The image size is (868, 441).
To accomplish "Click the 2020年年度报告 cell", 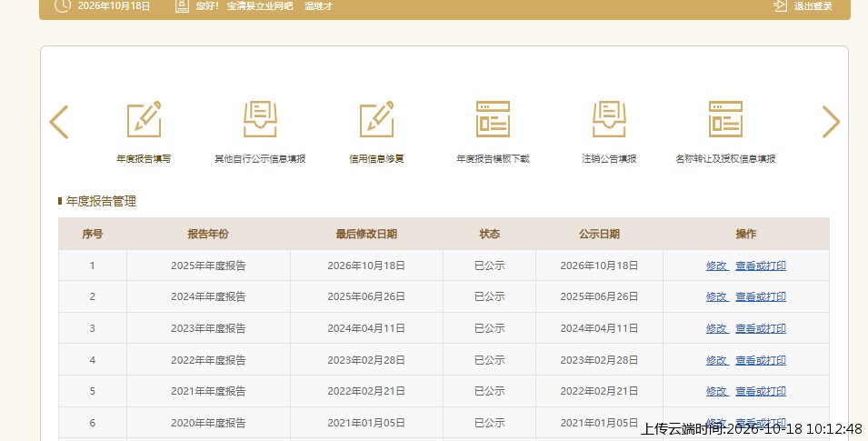I will 208,423.
